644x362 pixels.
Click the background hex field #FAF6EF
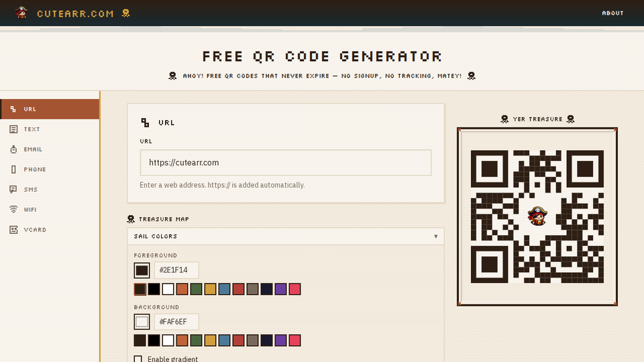176,322
